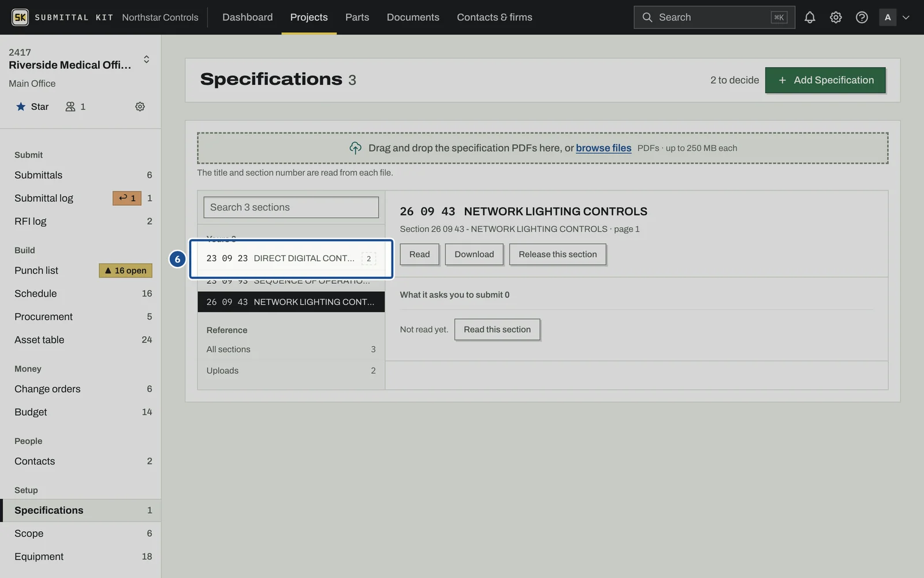924x578 pixels.
Task: Expand the account menu chevron
Action: [906, 17]
